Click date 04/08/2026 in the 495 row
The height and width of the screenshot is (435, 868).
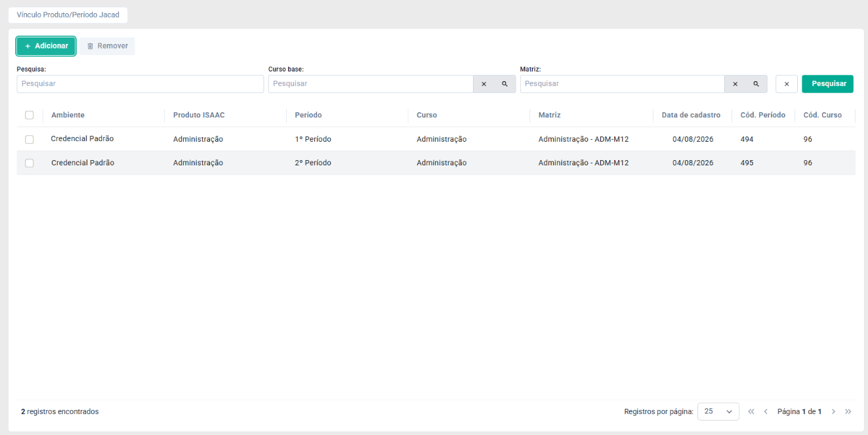point(693,163)
